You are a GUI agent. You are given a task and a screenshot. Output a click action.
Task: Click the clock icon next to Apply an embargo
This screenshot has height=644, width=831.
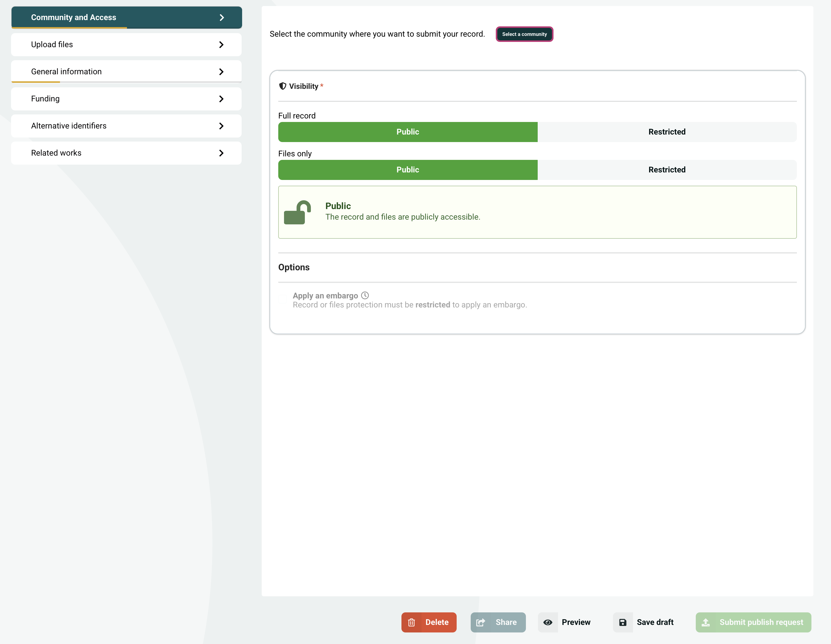pyautogui.click(x=365, y=295)
